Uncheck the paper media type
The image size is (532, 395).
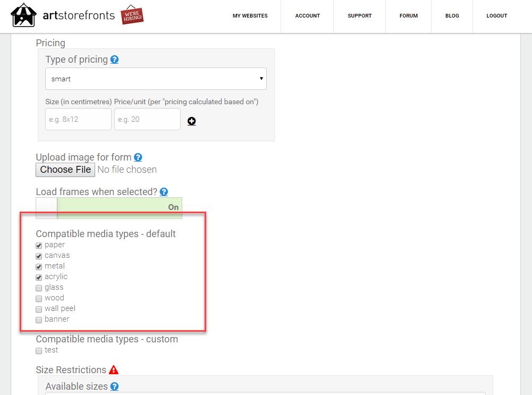39,246
